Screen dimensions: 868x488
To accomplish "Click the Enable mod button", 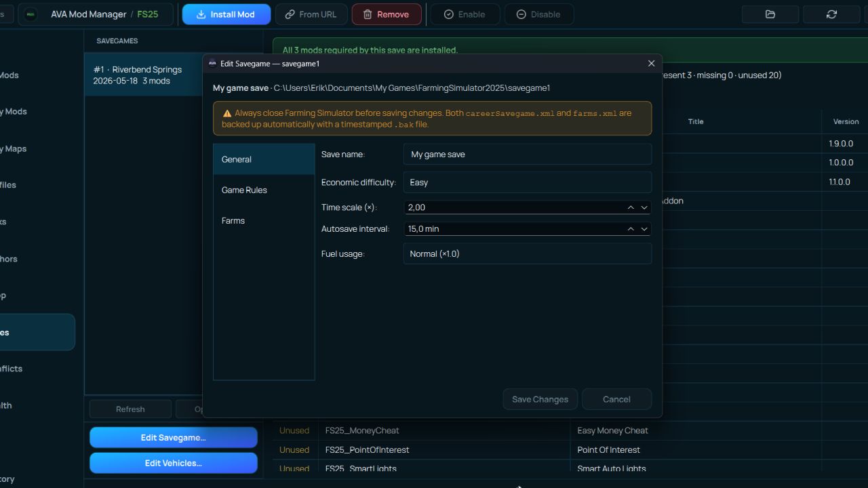I will point(465,14).
